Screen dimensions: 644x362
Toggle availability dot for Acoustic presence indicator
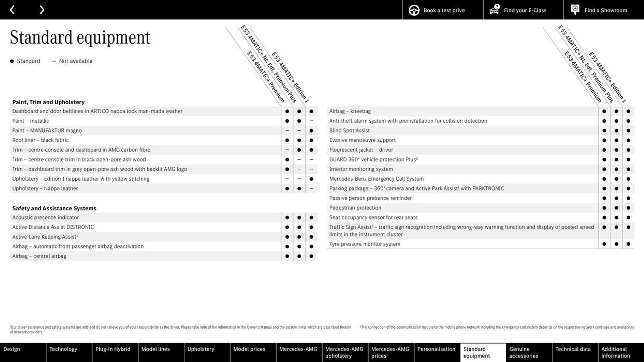(x=287, y=217)
